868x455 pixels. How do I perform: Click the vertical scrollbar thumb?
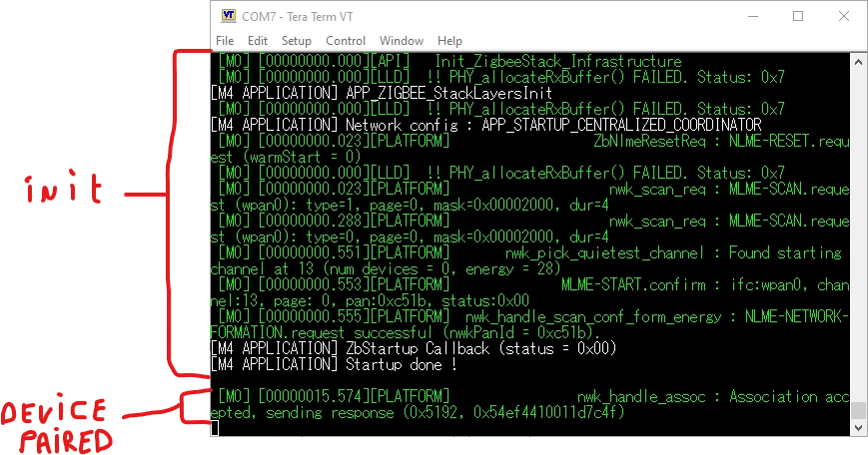click(x=858, y=410)
